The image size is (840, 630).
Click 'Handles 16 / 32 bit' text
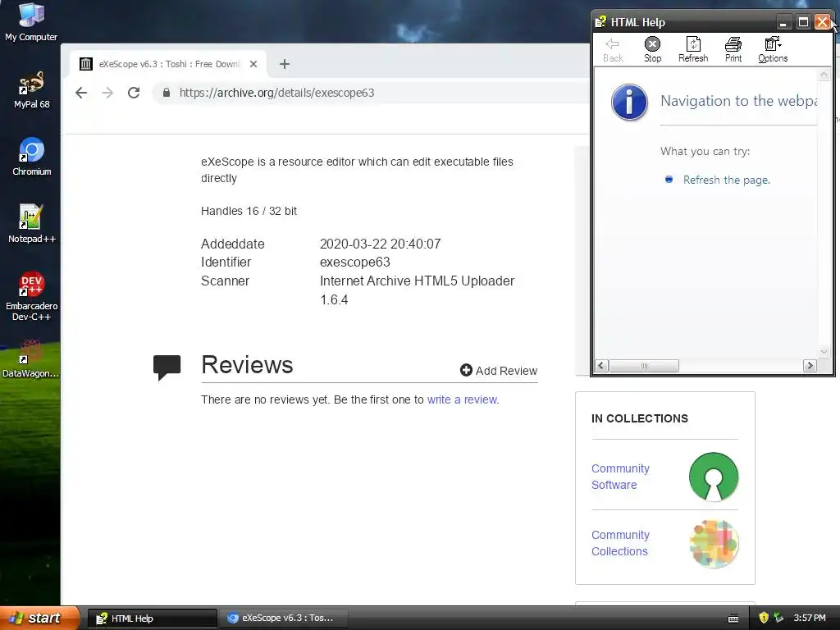click(x=249, y=211)
